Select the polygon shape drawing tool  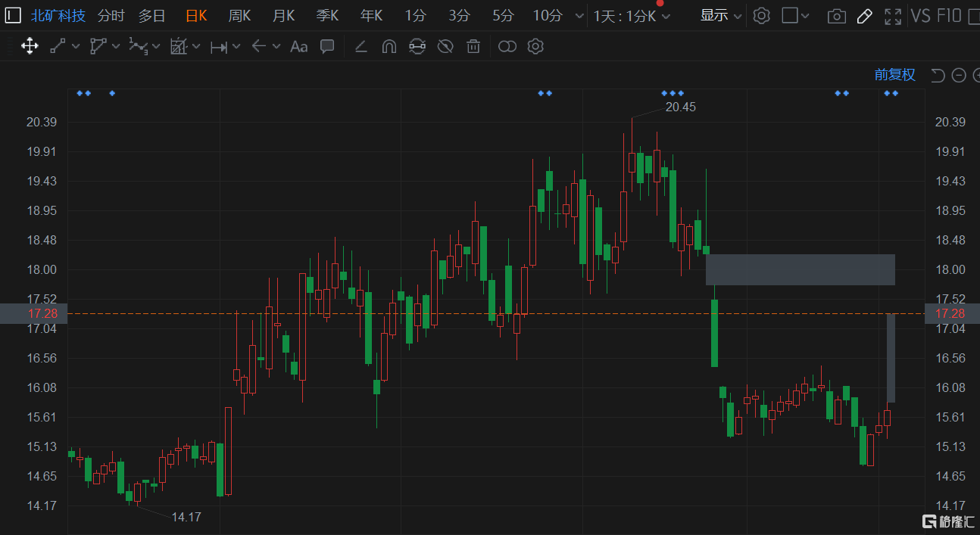[x=98, y=47]
